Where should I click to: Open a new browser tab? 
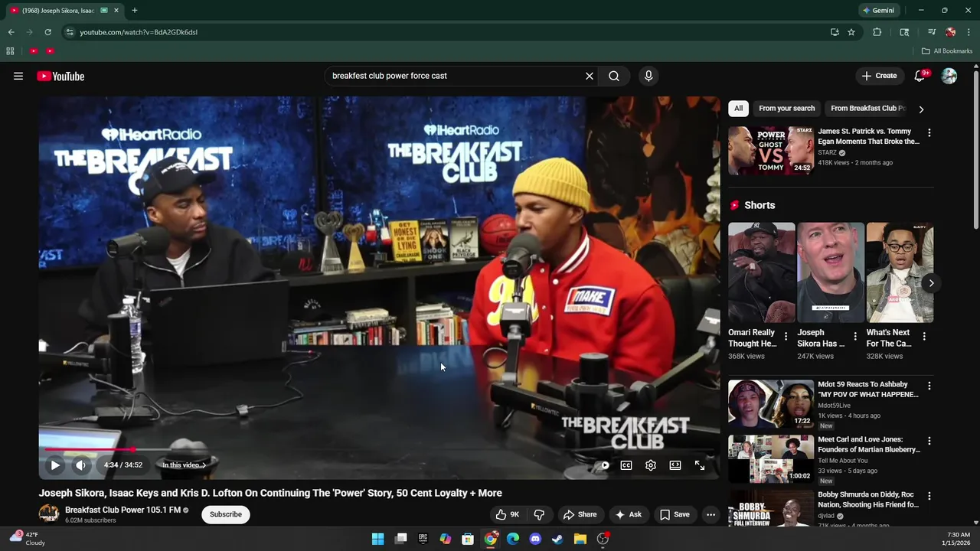click(135, 11)
